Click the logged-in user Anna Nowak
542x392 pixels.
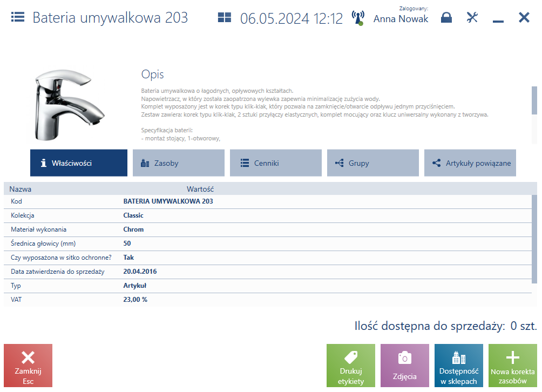(401, 19)
